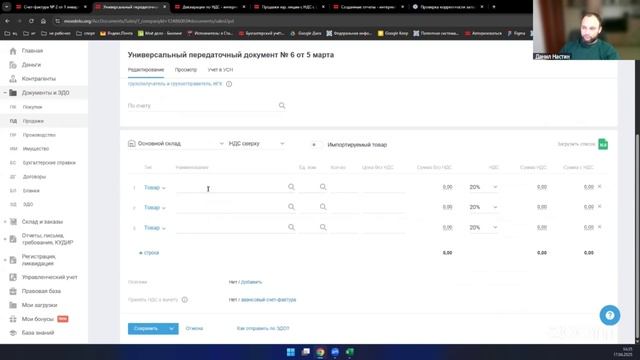Open the Деньги section icon
Image resolution: width=640 pixels, height=360 pixels.
pyautogui.click(x=13, y=64)
